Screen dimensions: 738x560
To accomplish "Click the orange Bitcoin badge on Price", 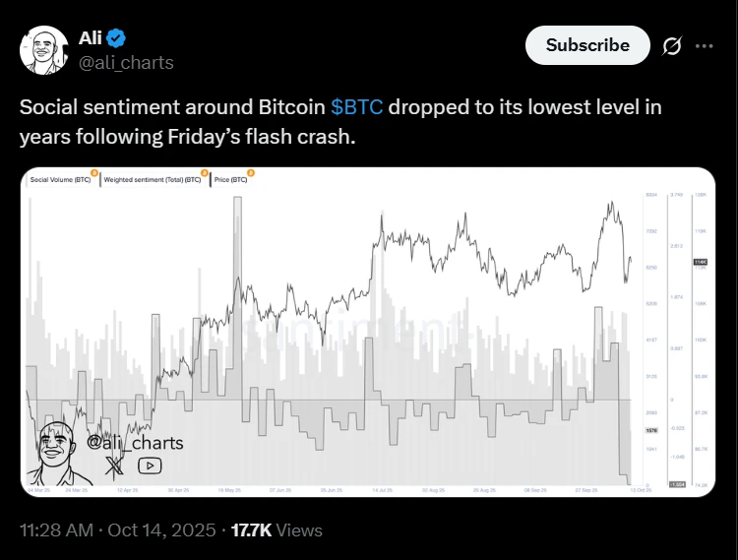I will 251,173.
